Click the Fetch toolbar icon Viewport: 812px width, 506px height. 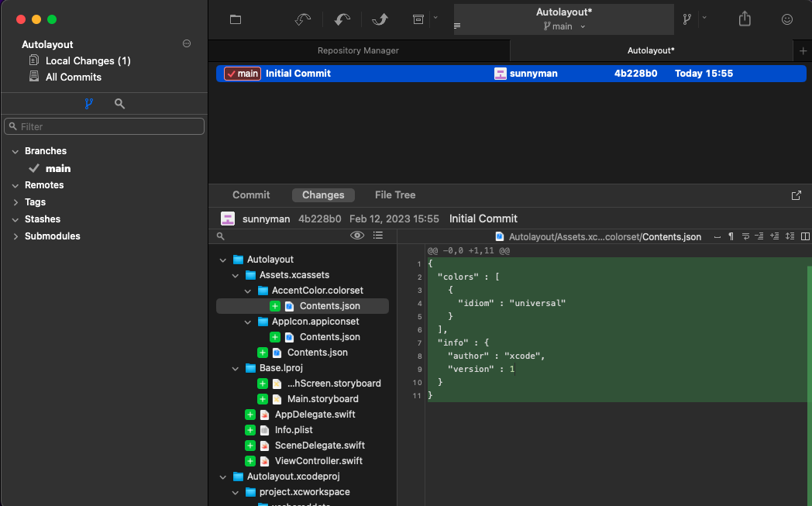[x=303, y=19]
